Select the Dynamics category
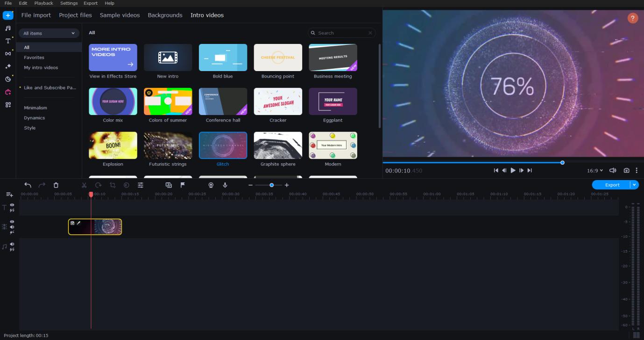Screen dimensions: 644x340 pyautogui.click(x=35, y=118)
